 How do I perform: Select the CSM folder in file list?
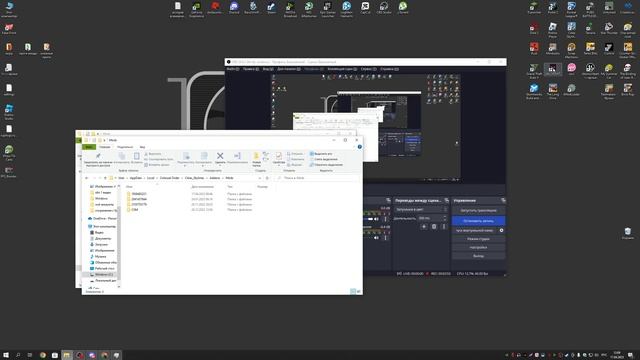tap(135, 209)
